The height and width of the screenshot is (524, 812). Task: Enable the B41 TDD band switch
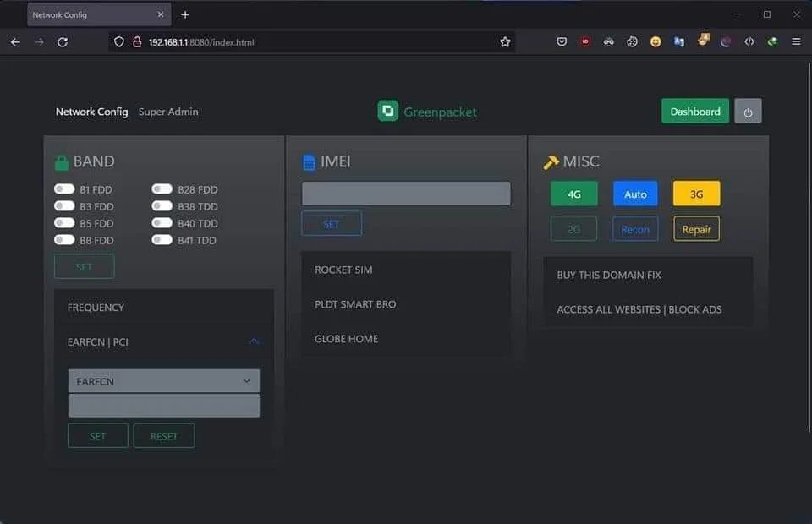click(x=162, y=240)
